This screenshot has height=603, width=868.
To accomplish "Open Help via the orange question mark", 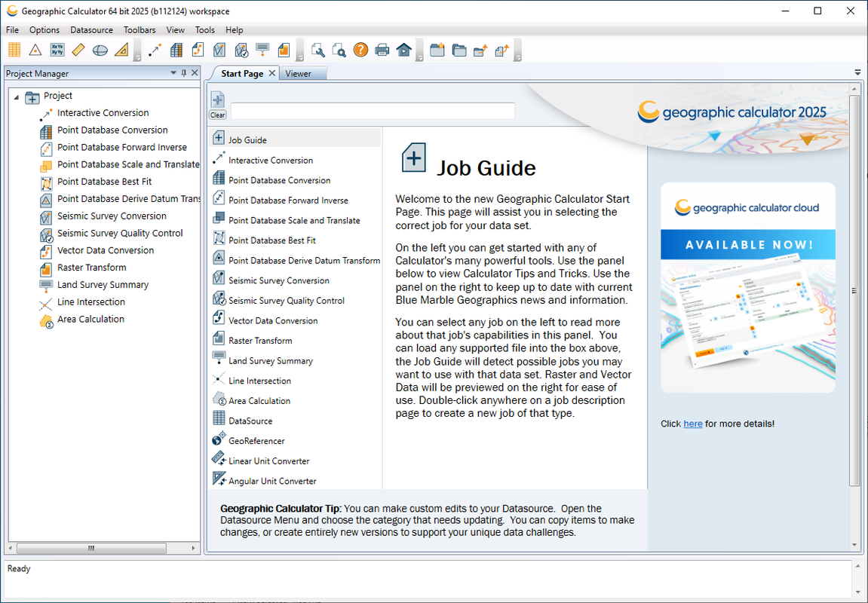I will click(360, 50).
